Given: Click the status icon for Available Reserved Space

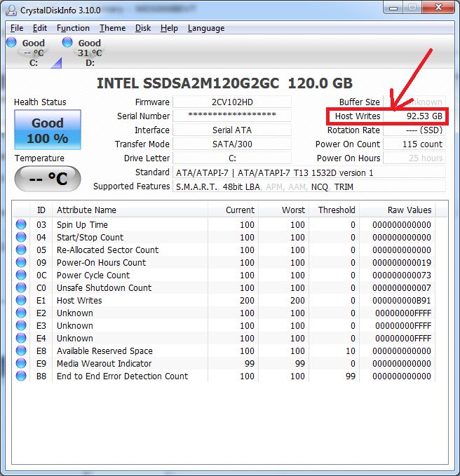Looking at the screenshot, I should (x=21, y=351).
